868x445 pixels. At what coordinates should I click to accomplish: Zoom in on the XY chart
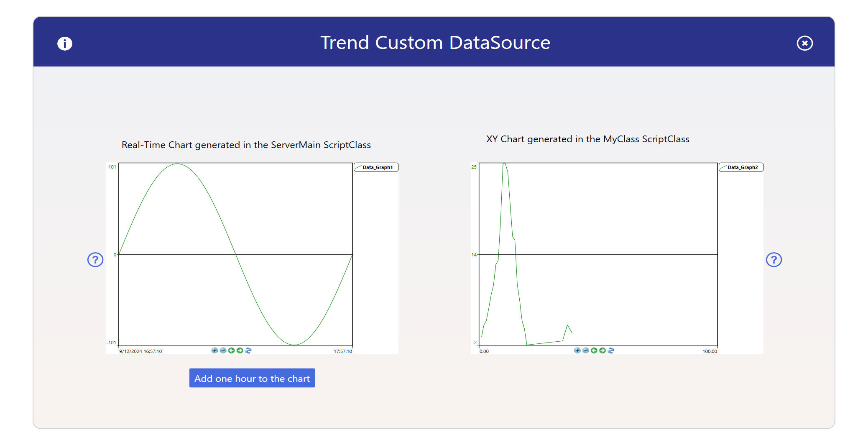tap(577, 350)
